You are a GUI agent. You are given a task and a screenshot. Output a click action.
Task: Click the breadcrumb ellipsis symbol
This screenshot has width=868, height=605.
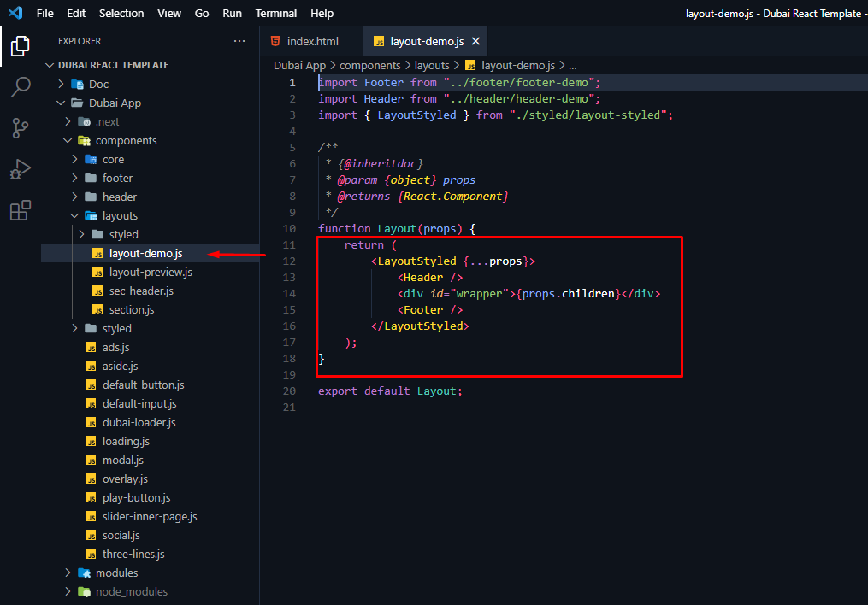tap(572, 66)
